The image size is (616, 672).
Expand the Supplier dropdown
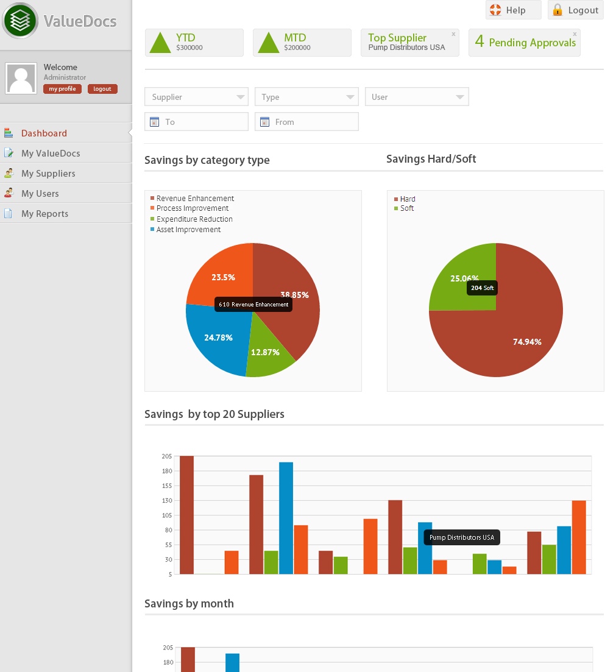point(240,97)
